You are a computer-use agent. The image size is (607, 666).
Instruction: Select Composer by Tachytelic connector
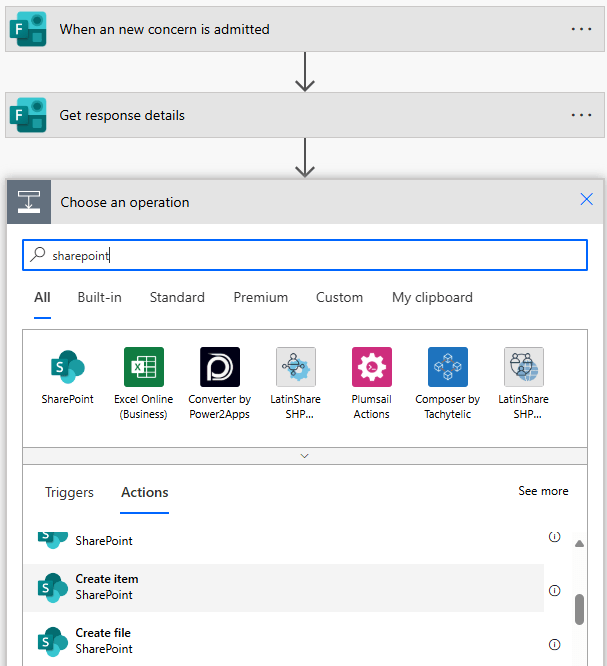pos(447,367)
